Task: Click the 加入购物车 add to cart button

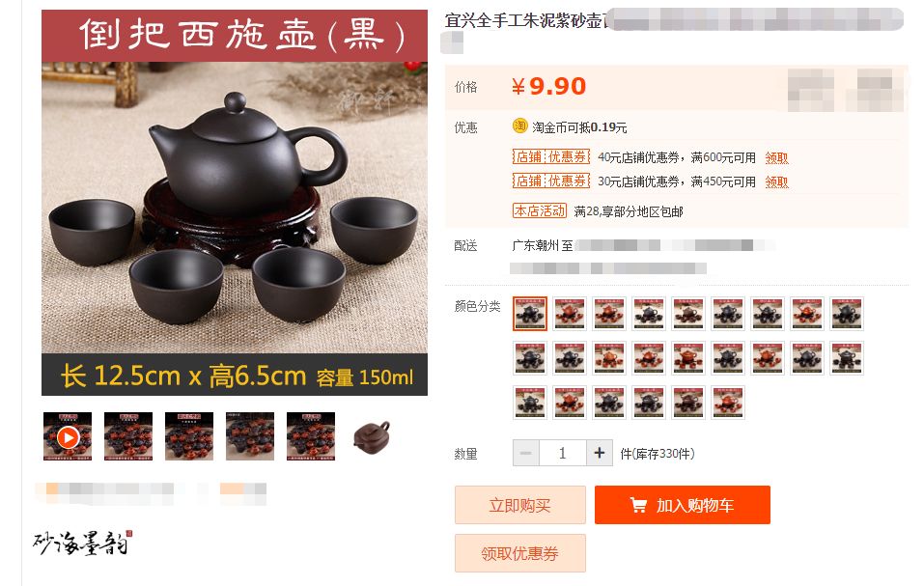Action: click(x=683, y=505)
